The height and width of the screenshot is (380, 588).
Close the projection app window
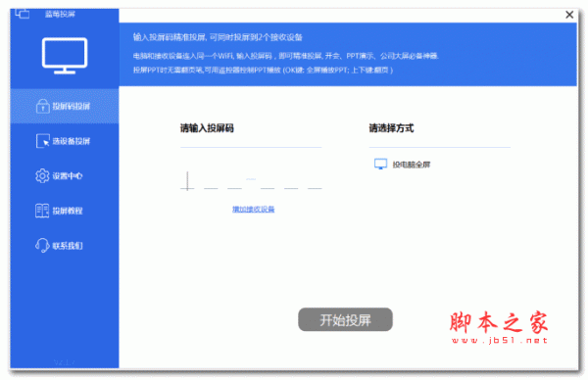point(569,15)
